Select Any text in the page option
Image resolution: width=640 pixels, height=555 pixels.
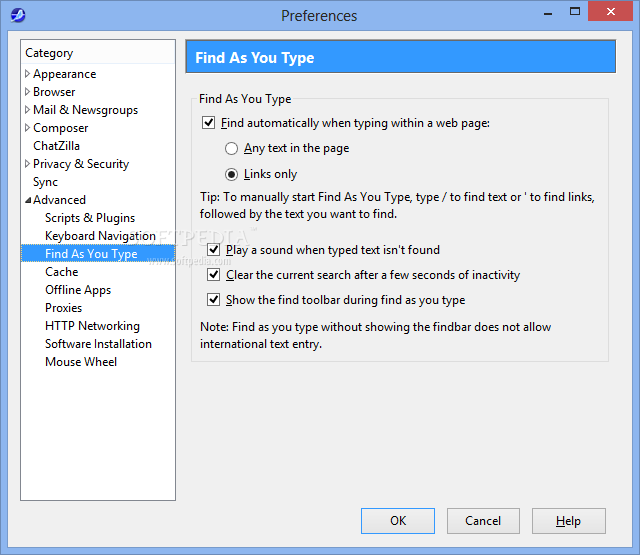click(231, 148)
